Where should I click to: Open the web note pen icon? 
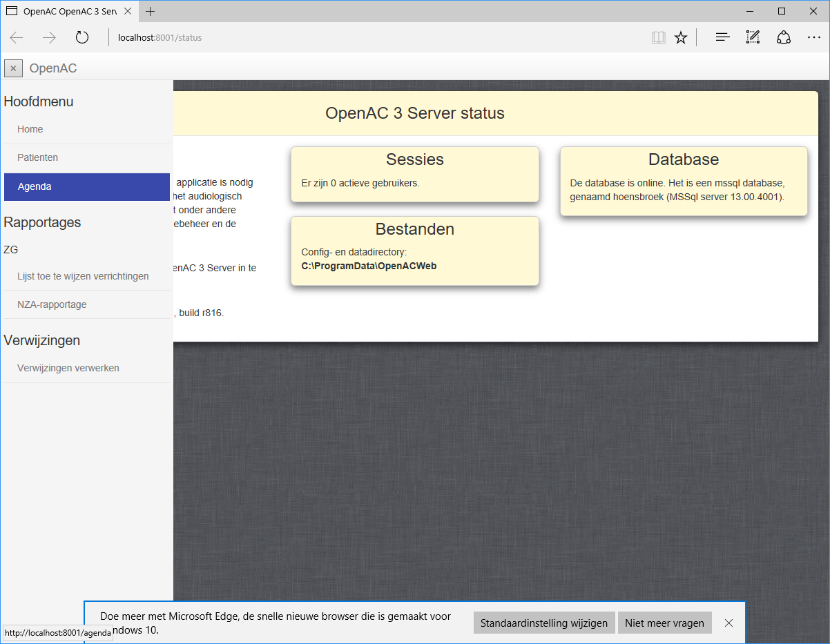753,38
